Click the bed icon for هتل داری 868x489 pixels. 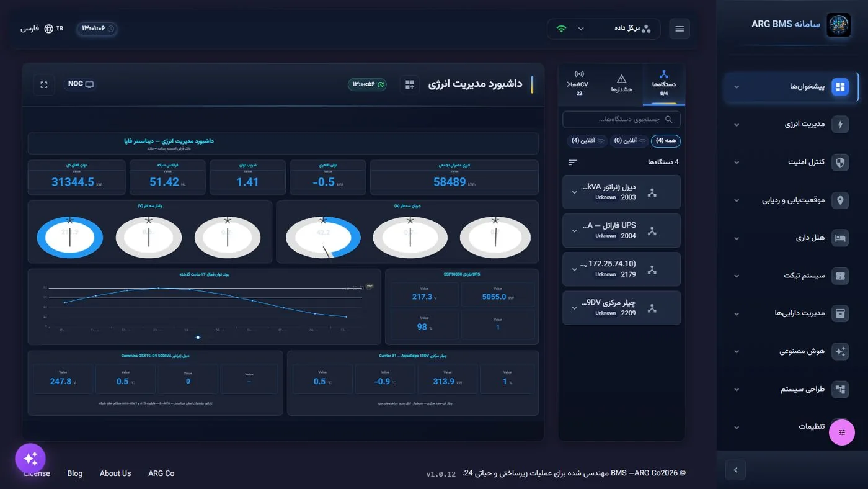840,238
